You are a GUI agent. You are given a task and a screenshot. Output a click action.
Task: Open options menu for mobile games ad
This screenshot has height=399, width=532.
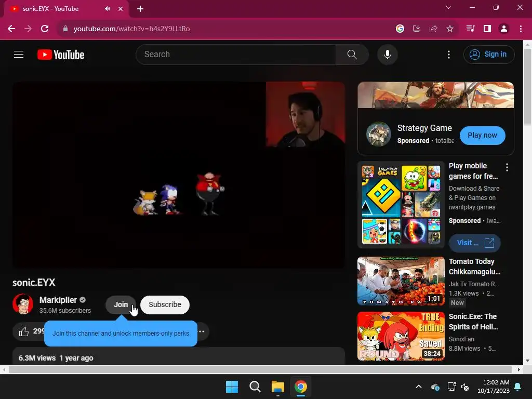(507, 167)
